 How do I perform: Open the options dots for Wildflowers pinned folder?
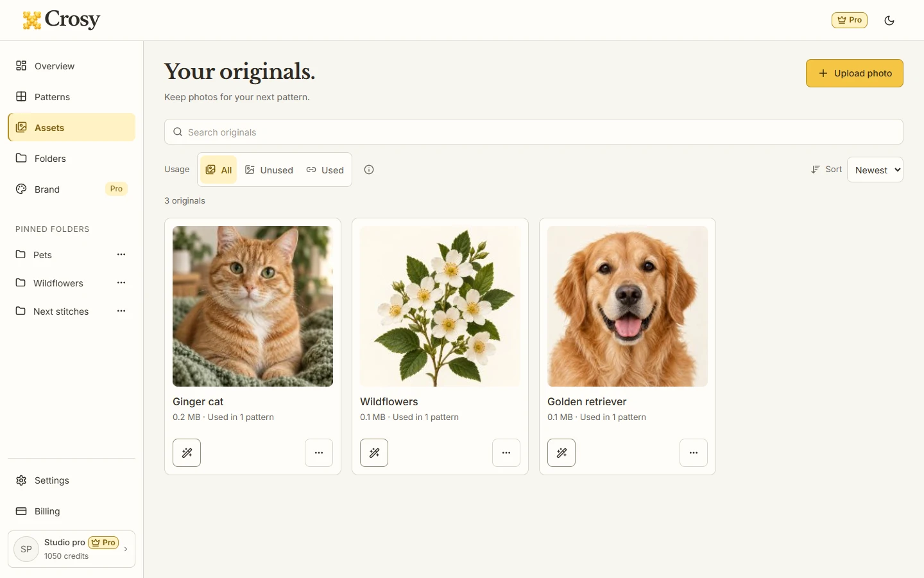tap(121, 283)
